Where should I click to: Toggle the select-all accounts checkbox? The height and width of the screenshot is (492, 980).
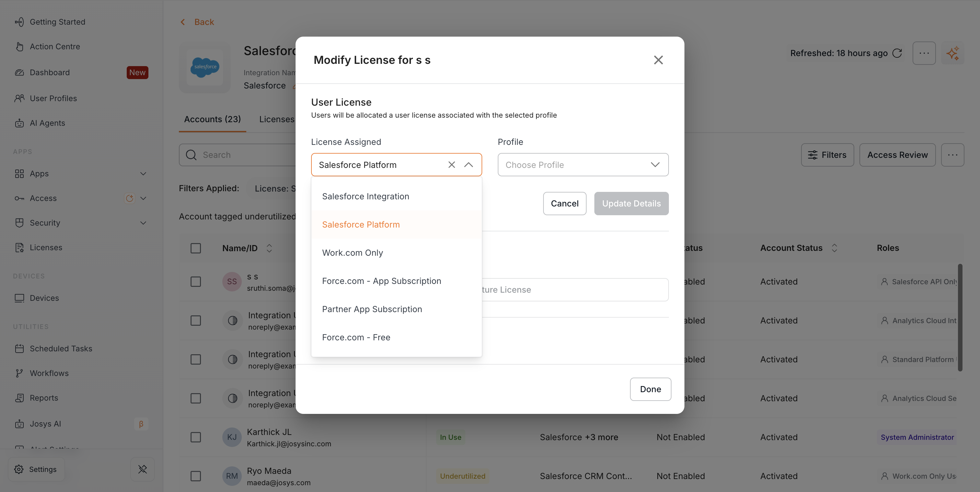tap(195, 248)
